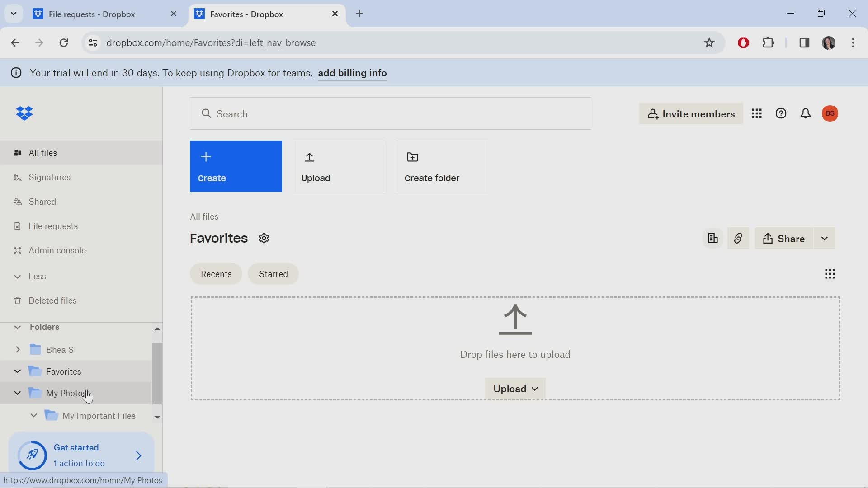868x488 pixels.
Task: Drag the sidebar scrollbar downward
Action: click(x=157, y=417)
